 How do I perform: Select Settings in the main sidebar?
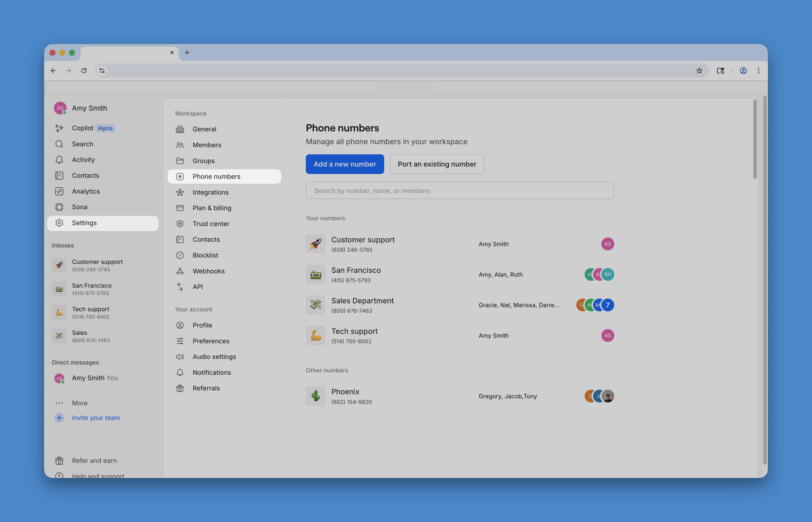click(103, 223)
